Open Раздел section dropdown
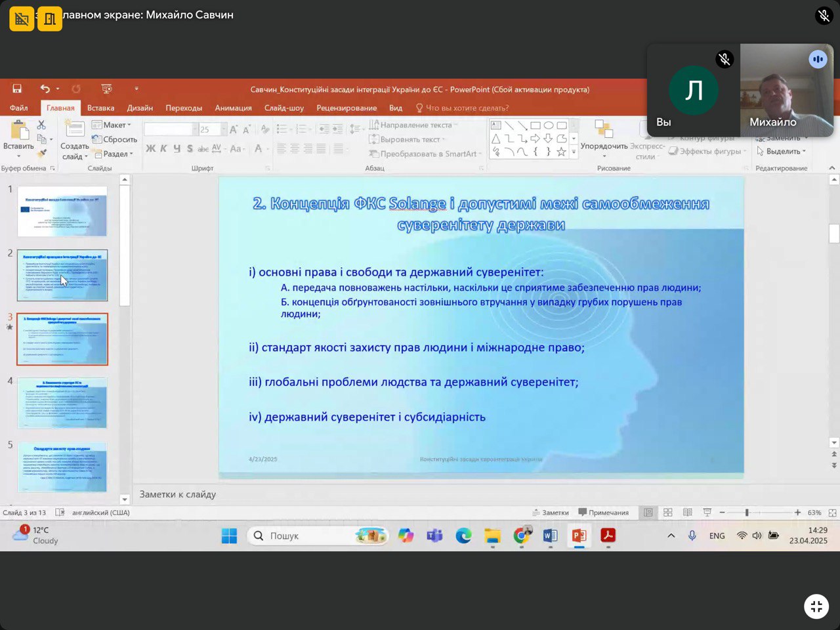Viewport: 840px width, 630px height. [x=113, y=154]
